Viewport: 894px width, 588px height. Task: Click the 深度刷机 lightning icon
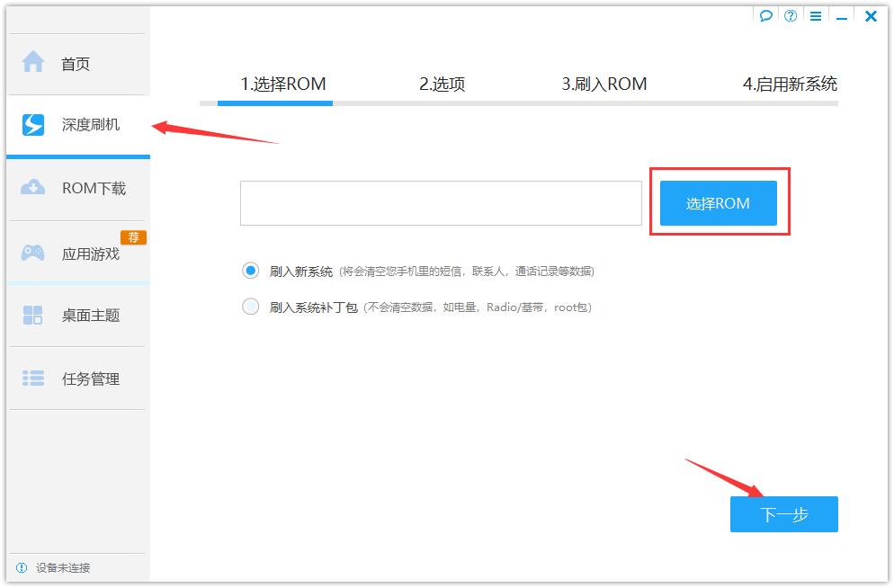[31, 126]
